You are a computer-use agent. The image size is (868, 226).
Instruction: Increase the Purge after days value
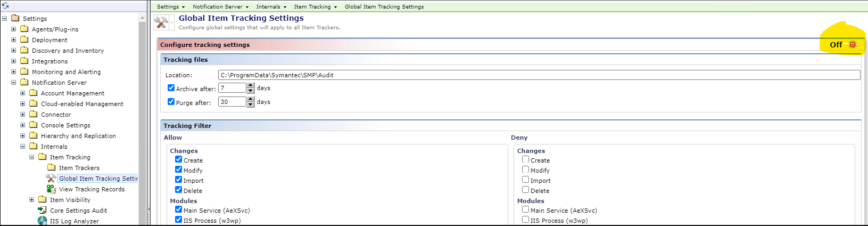pos(251,99)
